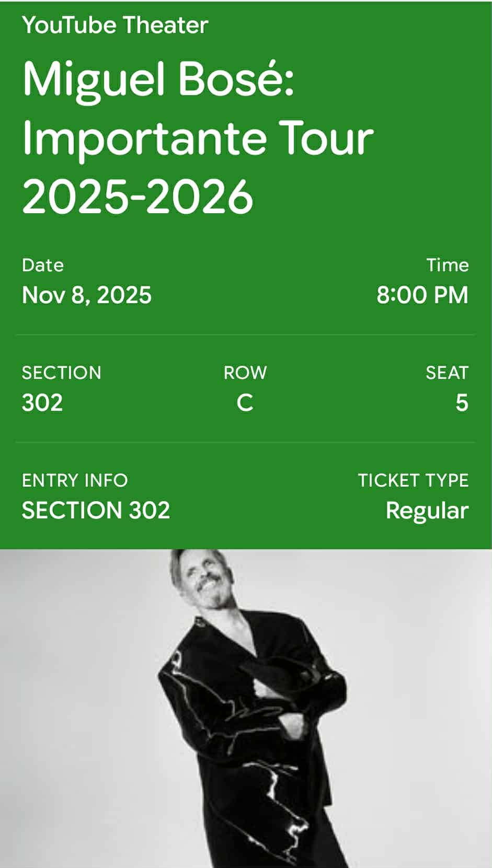Select the SECTION label
This screenshot has width=492, height=868.
[x=62, y=373]
